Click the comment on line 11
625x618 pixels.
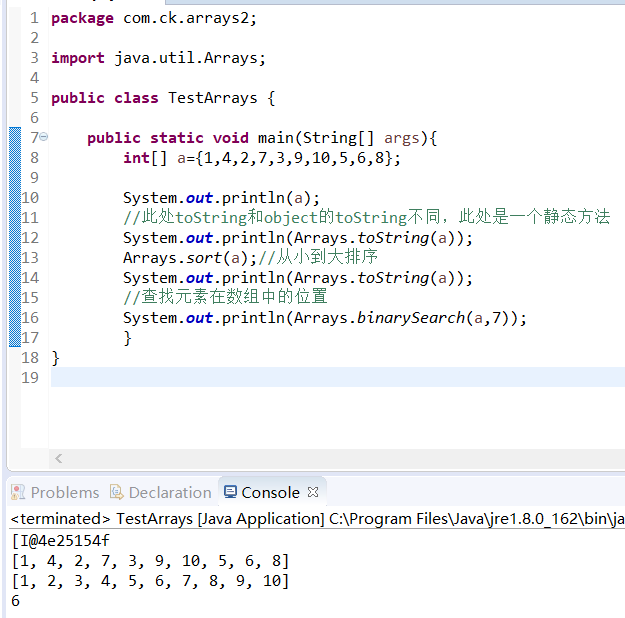click(x=366, y=217)
